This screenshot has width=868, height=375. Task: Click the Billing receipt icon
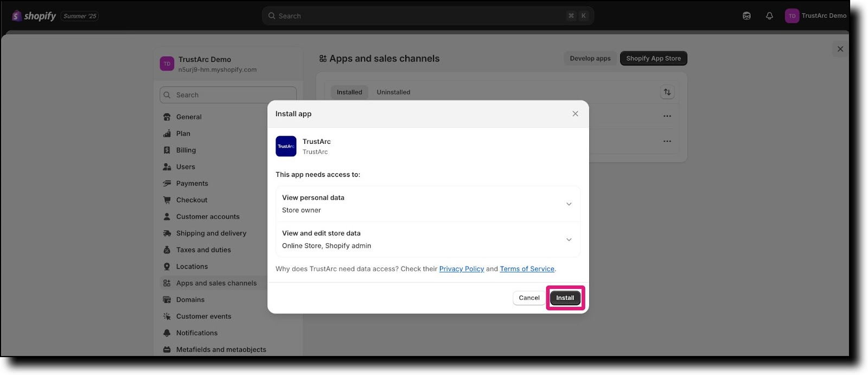coord(167,150)
